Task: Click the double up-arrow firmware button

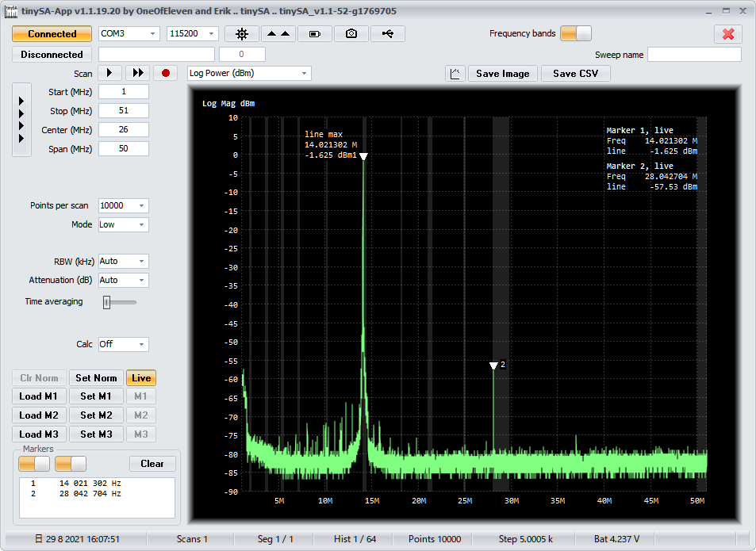Action: [x=278, y=34]
